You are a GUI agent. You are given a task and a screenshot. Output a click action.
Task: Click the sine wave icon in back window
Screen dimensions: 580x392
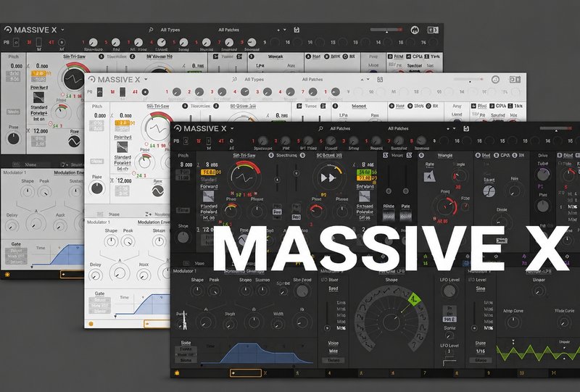click(75, 141)
